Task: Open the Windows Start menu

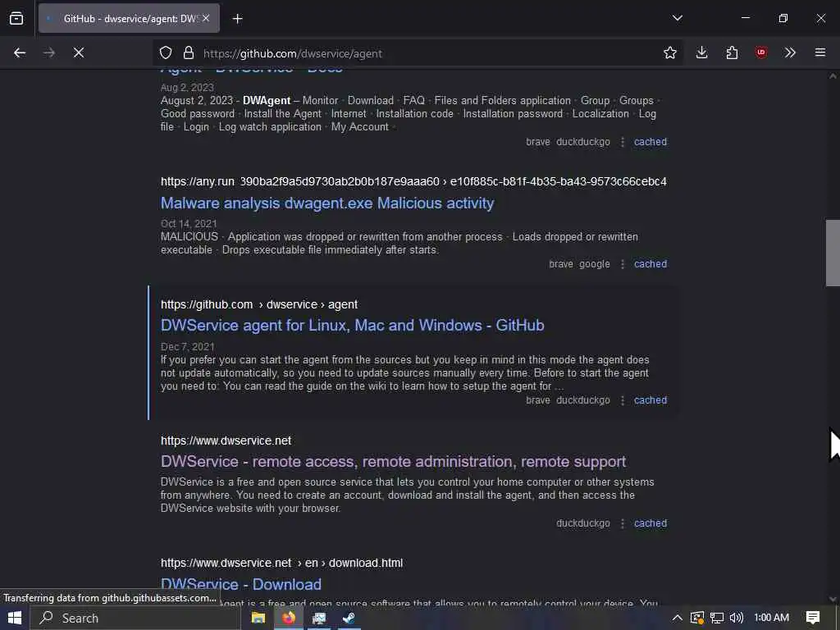Action: click(15, 618)
